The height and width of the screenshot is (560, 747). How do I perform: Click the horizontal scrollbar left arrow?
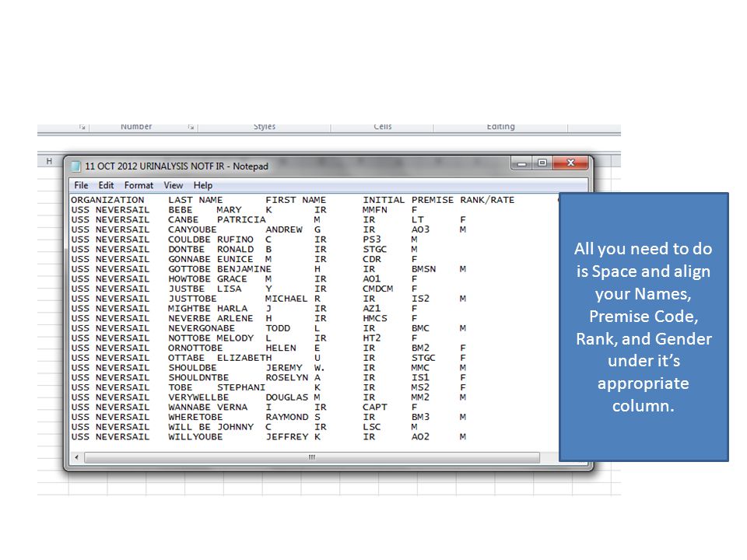(x=77, y=457)
